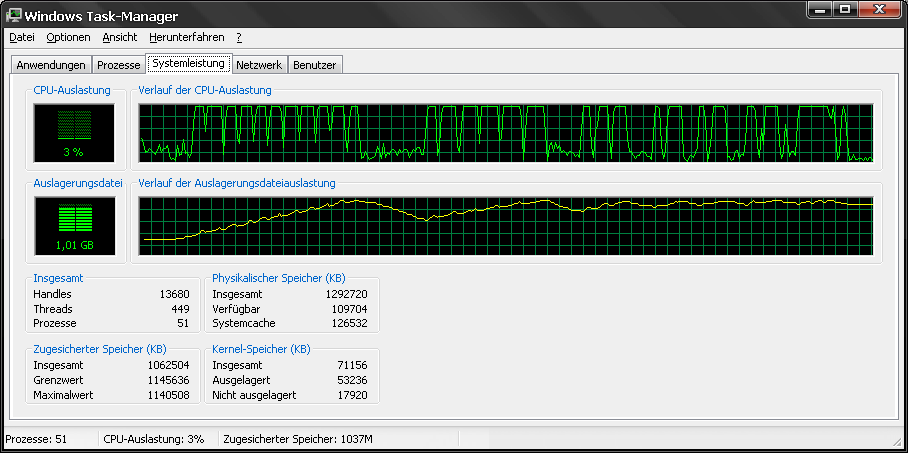908x453 pixels.
Task: Open the ? help menu
Action: [239, 37]
